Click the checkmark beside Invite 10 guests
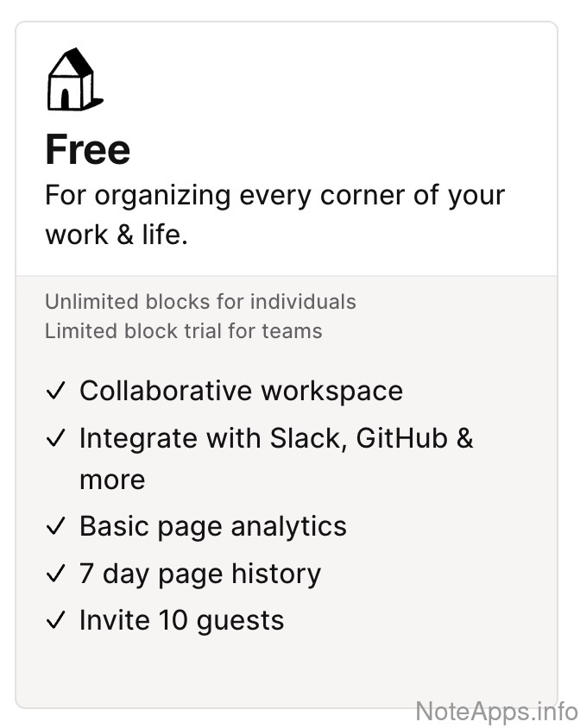Screen dimensions: 580x728 coord(55,621)
